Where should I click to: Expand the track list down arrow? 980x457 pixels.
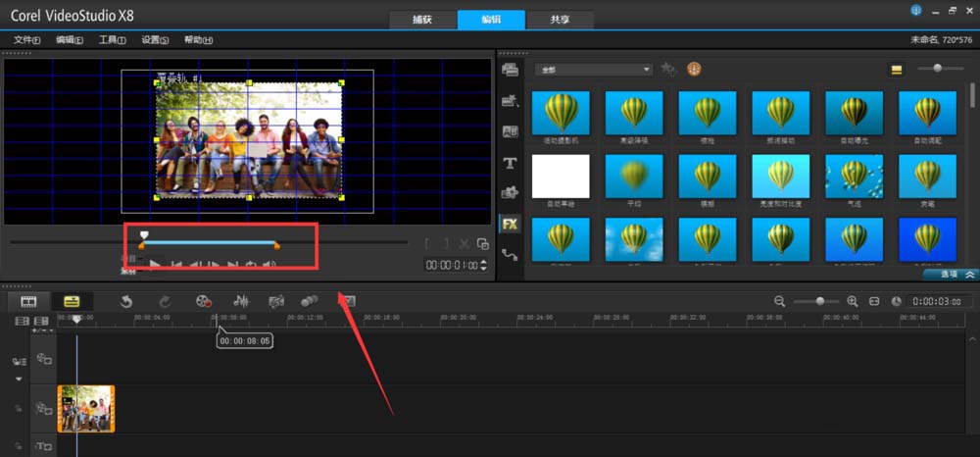pyautogui.click(x=18, y=379)
